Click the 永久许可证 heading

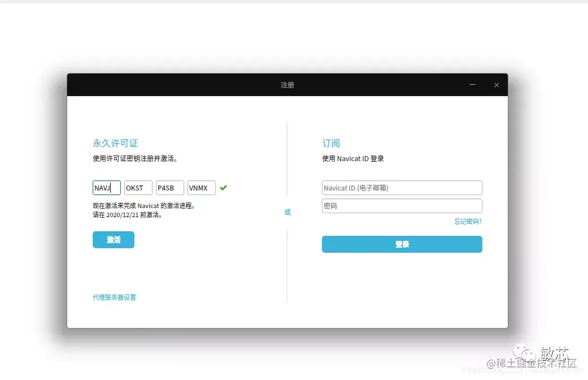(x=115, y=143)
